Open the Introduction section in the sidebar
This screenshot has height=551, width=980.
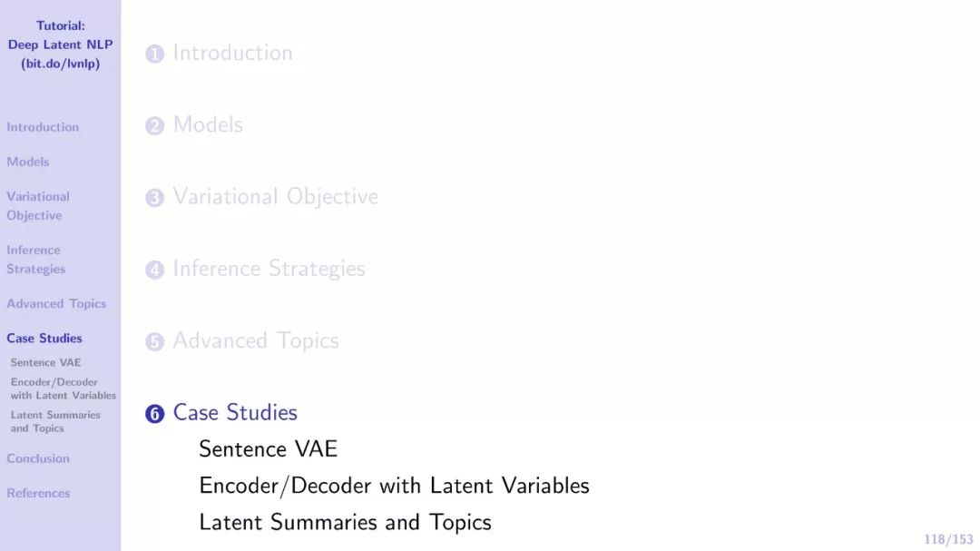[x=43, y=127]
